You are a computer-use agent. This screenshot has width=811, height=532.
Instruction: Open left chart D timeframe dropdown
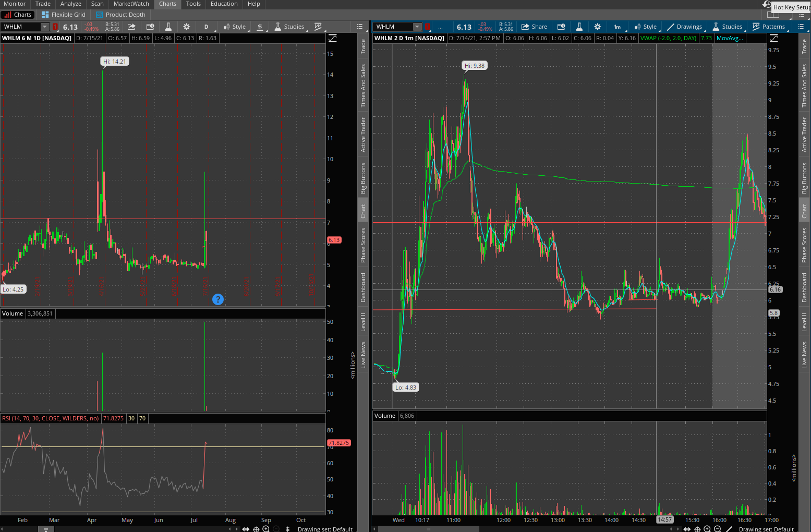coord(206,27)
